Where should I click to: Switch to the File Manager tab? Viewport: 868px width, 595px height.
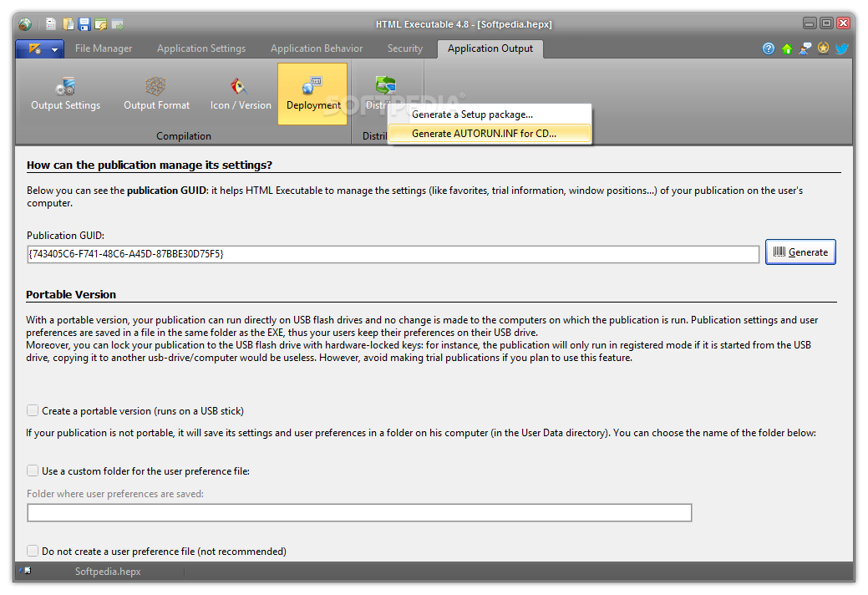(x=104, y=48)
